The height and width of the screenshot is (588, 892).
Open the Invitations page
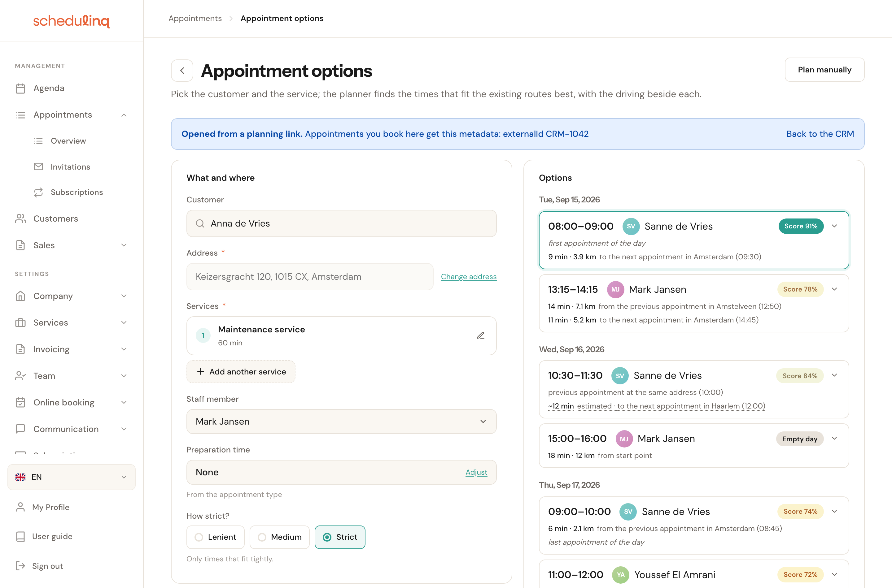tap(71, 166)
